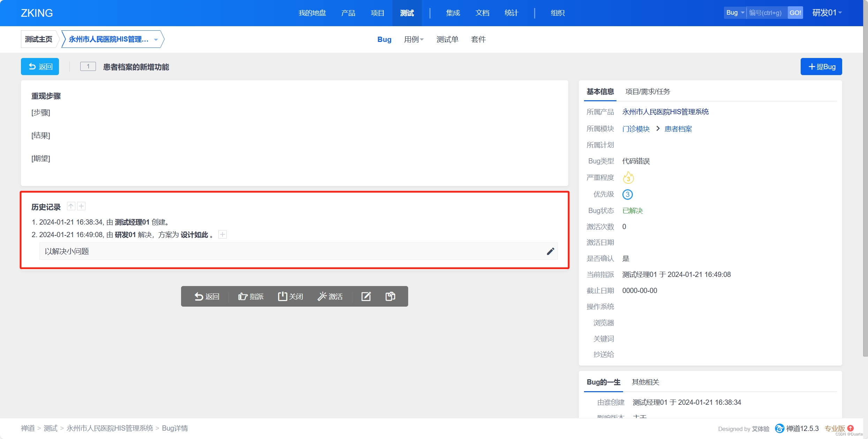Viewport: 868px width, 439px height.
Task: Click the edit Bug icon in action bar
Action: [x=366, y=297]
